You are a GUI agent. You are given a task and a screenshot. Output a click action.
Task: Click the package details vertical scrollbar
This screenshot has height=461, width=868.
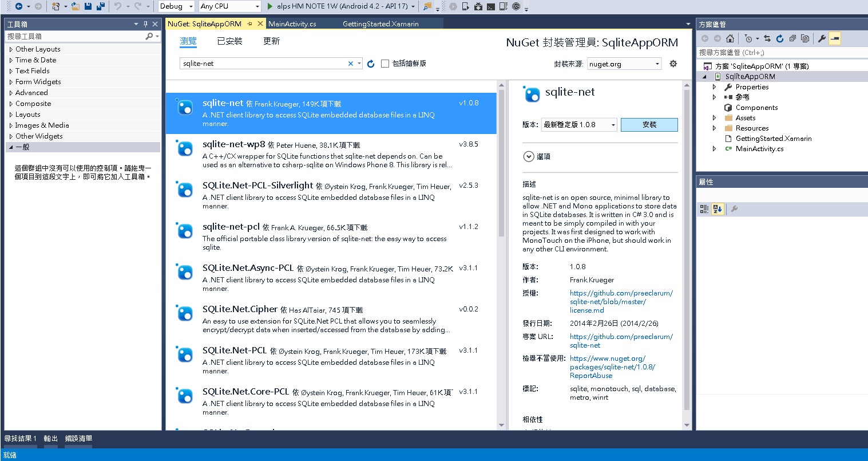point(687,249)
